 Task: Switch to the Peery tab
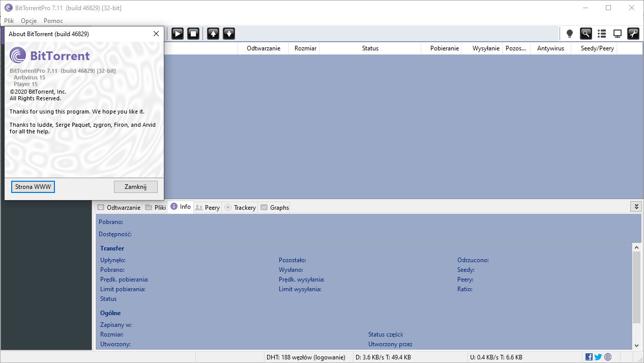[208, 207]
